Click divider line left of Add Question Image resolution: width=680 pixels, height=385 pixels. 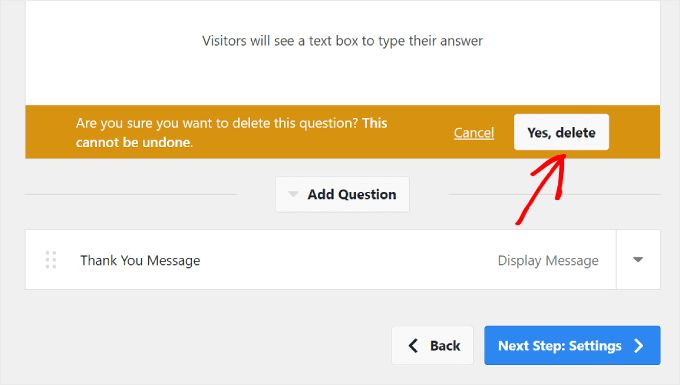pos(131,194)
